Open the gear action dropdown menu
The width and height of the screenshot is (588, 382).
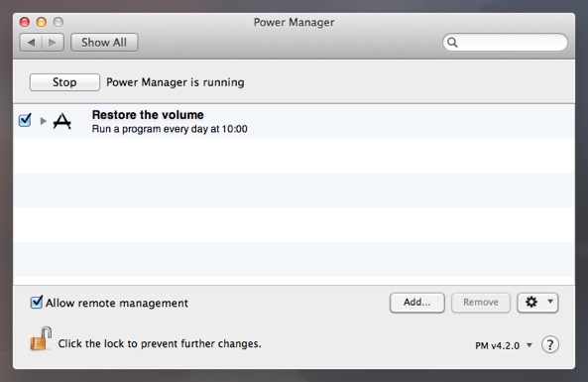pos(537,303)
